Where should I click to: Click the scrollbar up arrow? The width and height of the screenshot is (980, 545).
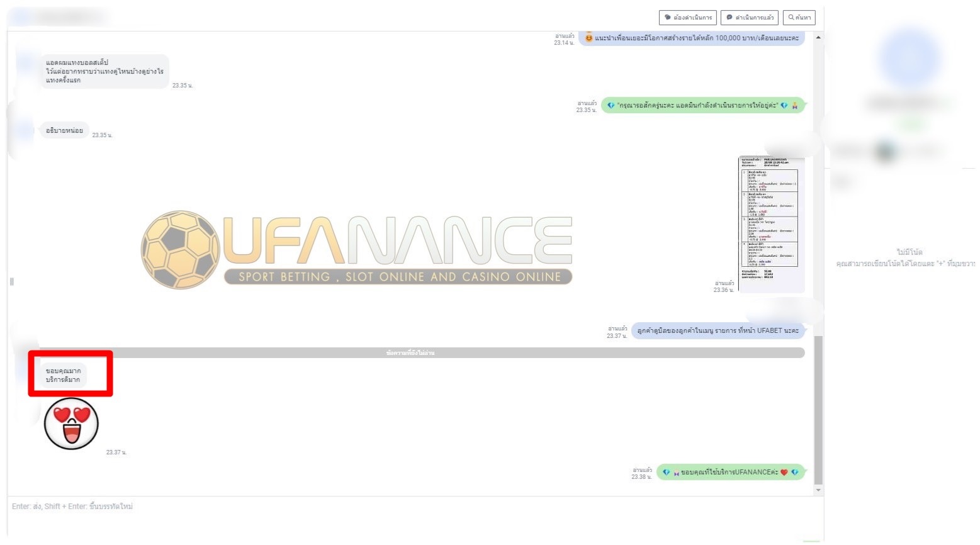pyautogui.click(x=818, y=38)
